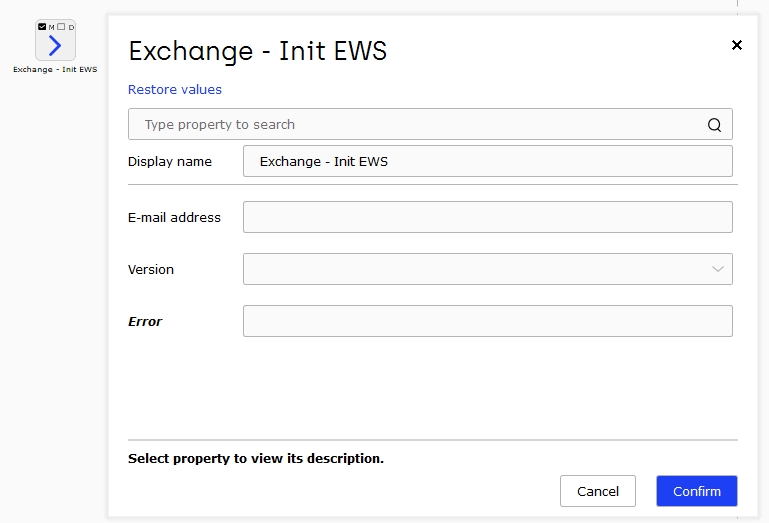Close the Exchange - Init EWS dialog

pos(737,45)
